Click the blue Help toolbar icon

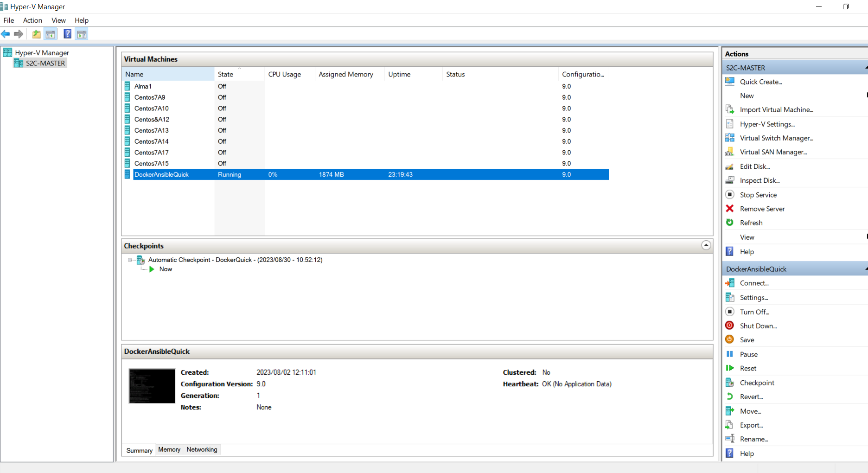click(x=67, y=34)
